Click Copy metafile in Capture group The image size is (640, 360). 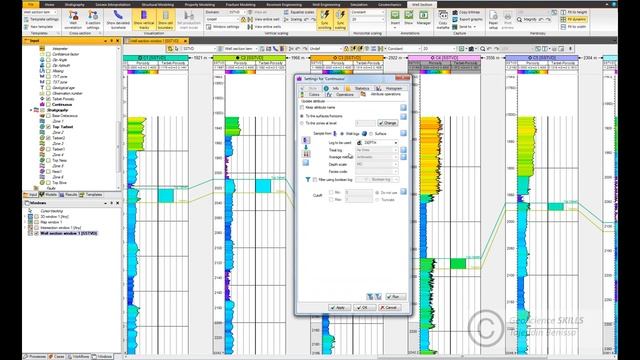[x=443, y=20]
